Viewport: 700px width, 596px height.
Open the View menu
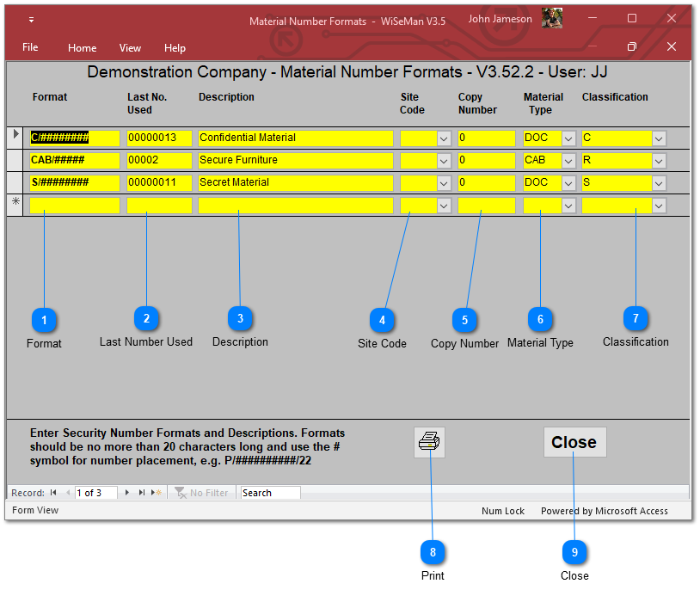pyautogui.click(x=130, y=48)
